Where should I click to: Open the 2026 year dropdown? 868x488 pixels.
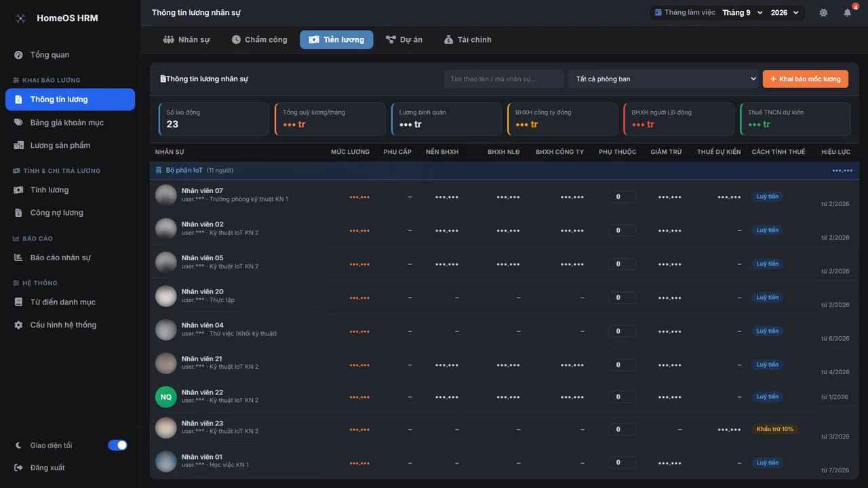pos(785,13)
